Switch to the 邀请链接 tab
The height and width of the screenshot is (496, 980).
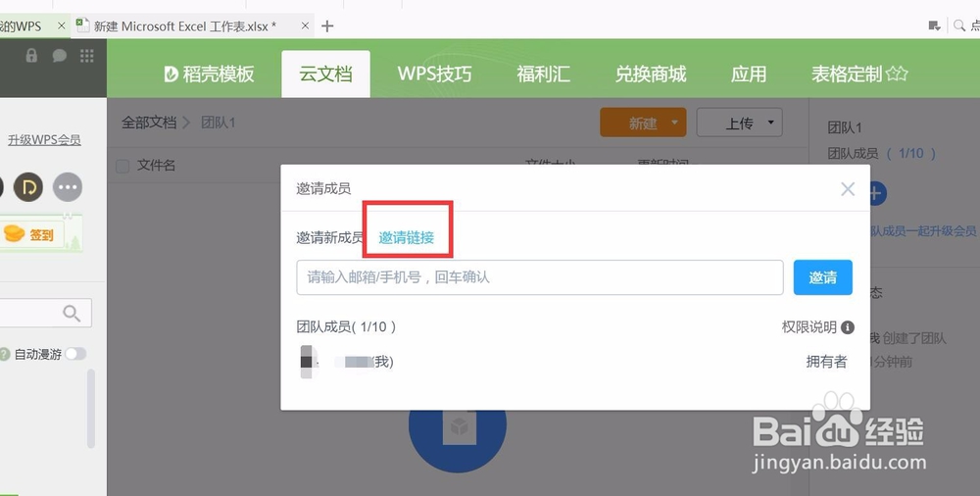pos(407,237)
